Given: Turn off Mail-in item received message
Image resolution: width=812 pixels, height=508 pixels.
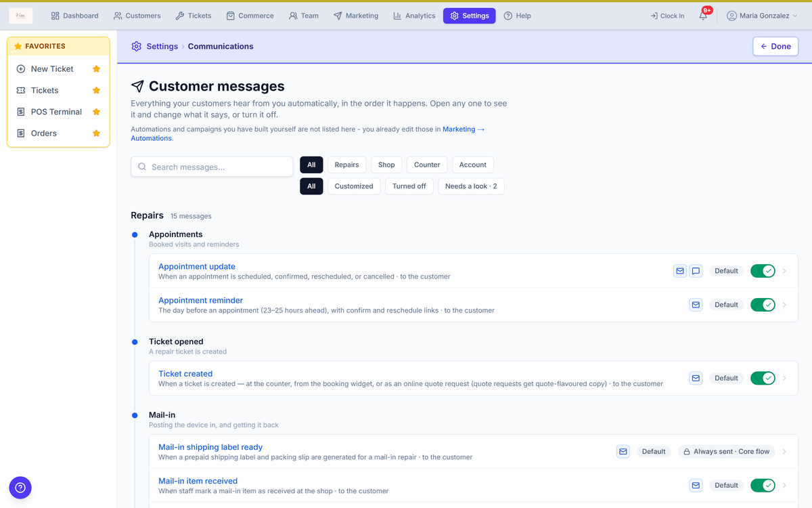Looking at the screenshot, I should [763, 485].
